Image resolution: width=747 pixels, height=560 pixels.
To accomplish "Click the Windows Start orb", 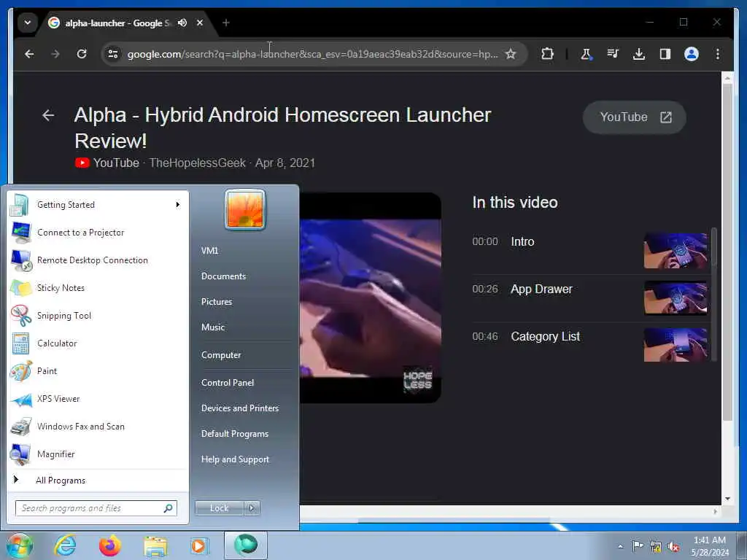I will (20, 545).
